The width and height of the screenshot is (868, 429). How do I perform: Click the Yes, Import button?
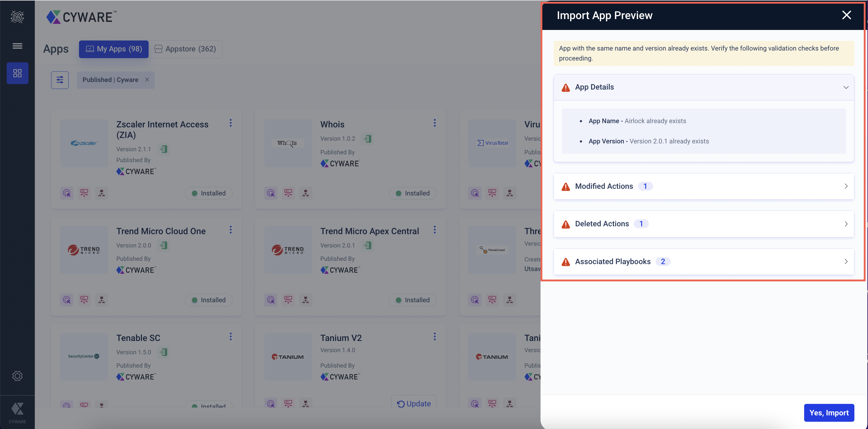coord(829,412)
